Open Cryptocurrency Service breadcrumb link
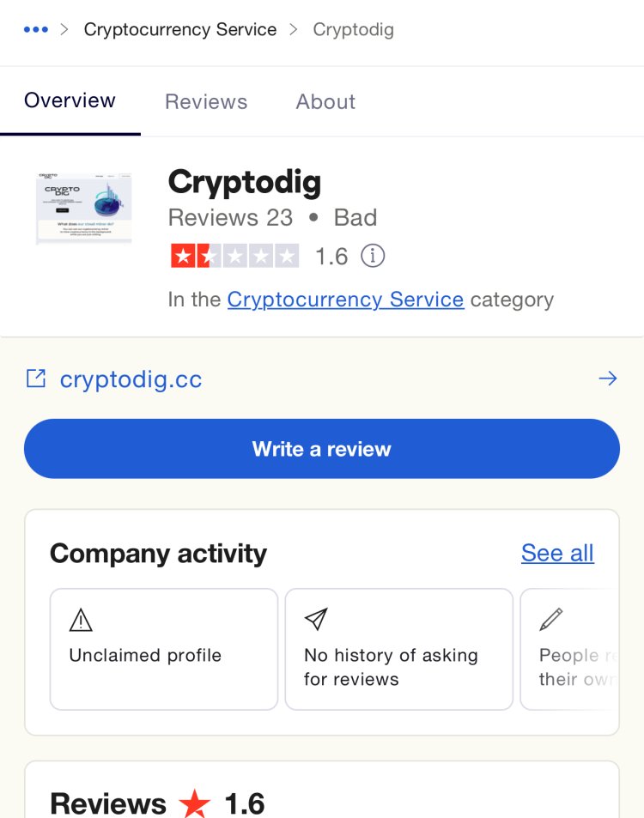Screen dimensions: 644x818 coord(180,30)
